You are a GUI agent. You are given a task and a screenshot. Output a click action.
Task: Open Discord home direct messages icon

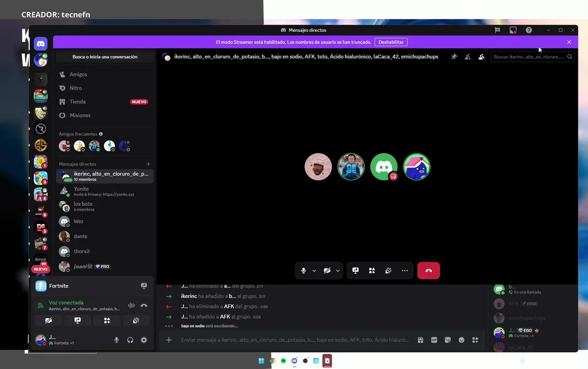[x=41, y=44]
